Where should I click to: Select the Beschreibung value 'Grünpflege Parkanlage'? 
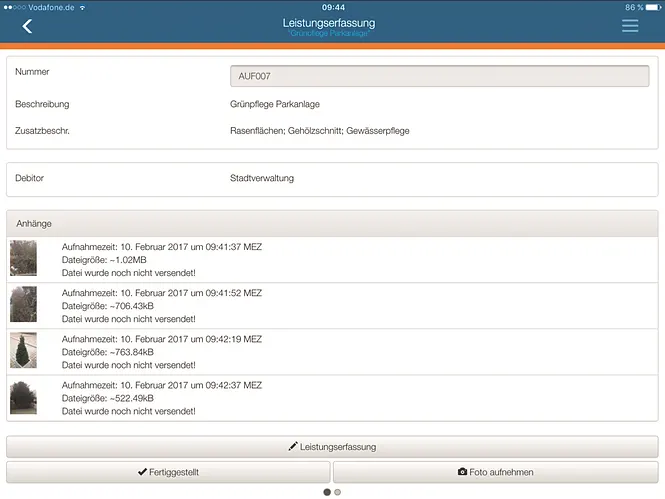(275, 104)
